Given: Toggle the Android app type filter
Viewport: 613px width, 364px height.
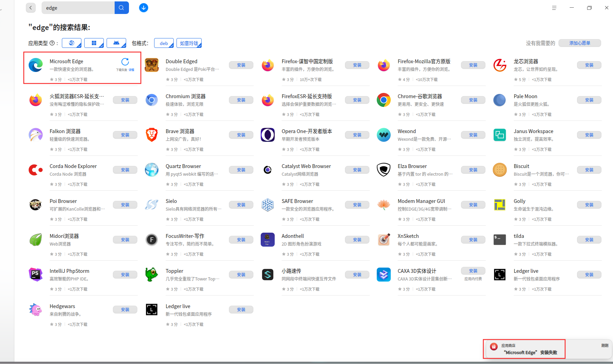Looking at the screenshot, I should point(116,43).
